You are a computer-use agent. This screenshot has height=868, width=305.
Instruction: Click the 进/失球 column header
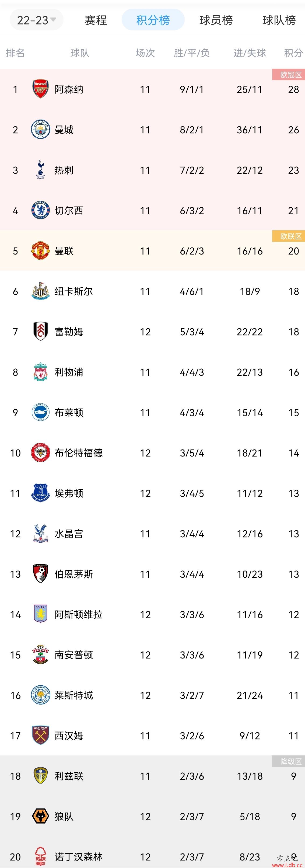250,53
